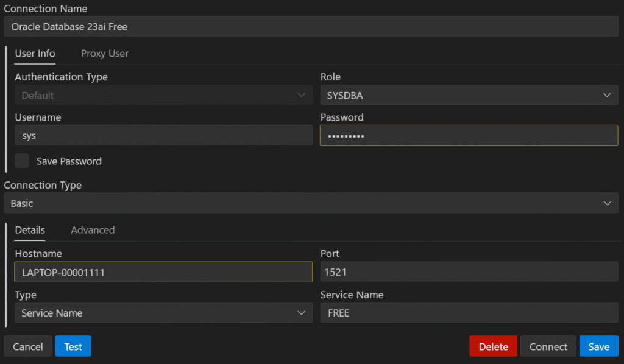Expand the Type Service Name dropdown
The image size is (624, 364).
click(x=163, y=313)
